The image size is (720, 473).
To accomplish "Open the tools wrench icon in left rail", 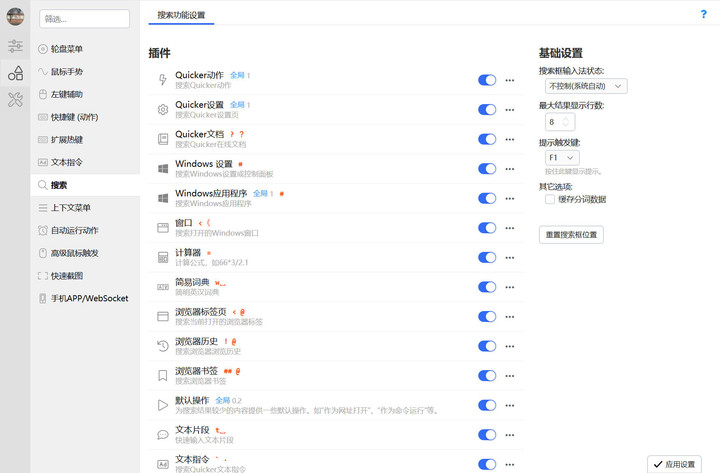I will click(15, 99).
